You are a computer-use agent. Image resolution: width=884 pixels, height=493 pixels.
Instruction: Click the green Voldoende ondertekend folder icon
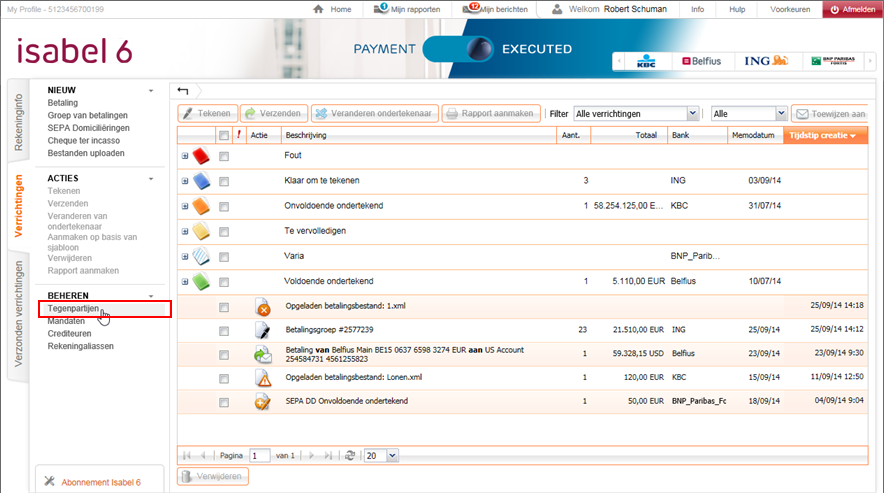(201, 281)
